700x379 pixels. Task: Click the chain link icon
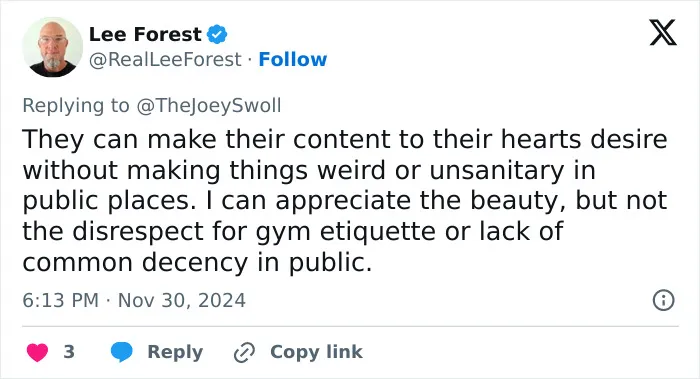tap(244, 352)
